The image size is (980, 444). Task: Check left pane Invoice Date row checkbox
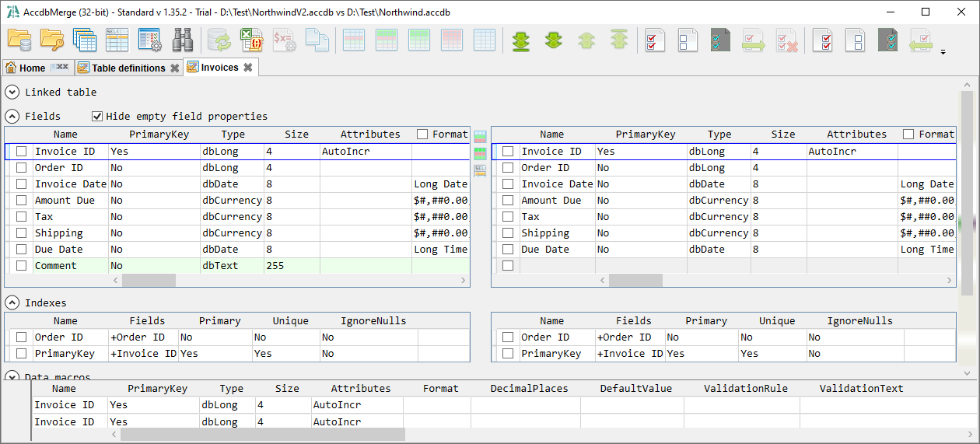(22, 184)
